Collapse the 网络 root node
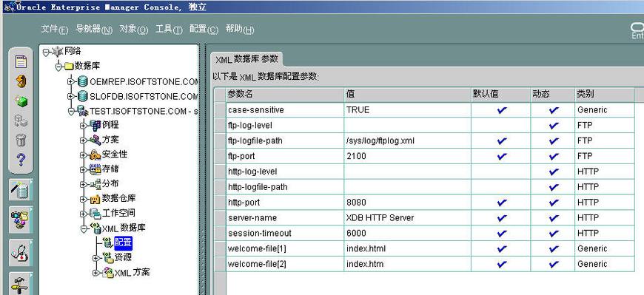 [46, 52]
